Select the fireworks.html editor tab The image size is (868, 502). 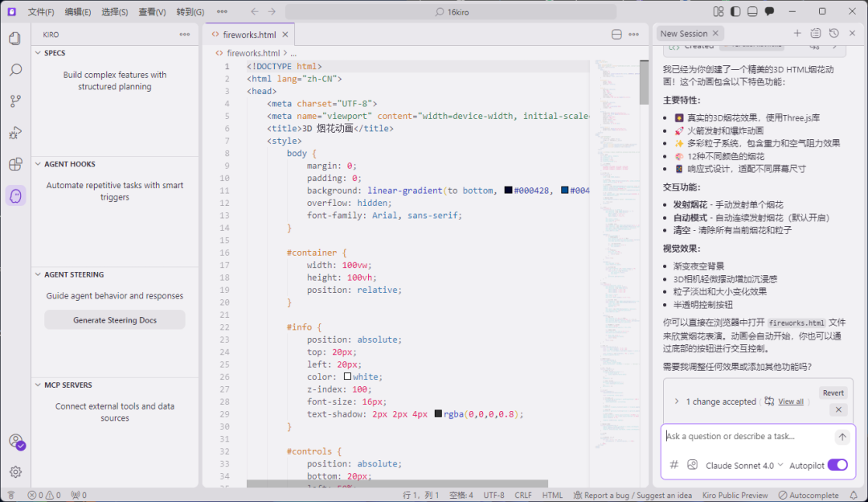(x=249, y=35)
